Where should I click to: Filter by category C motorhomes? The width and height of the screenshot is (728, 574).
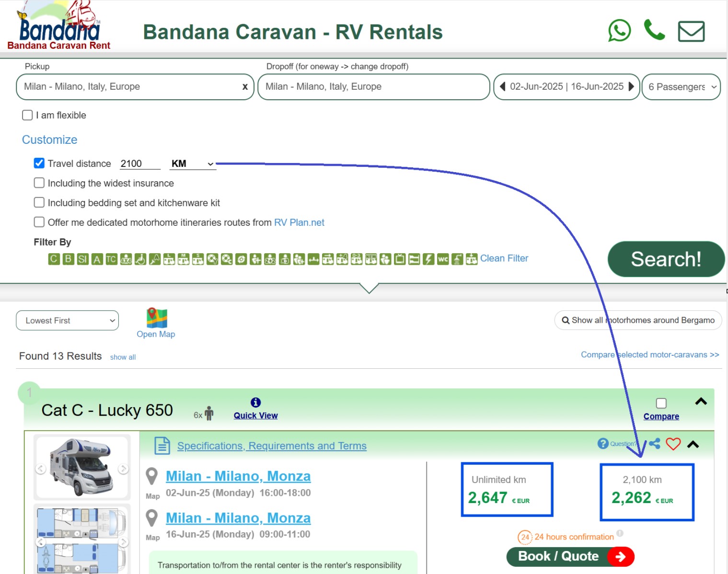tap(54, 259)
